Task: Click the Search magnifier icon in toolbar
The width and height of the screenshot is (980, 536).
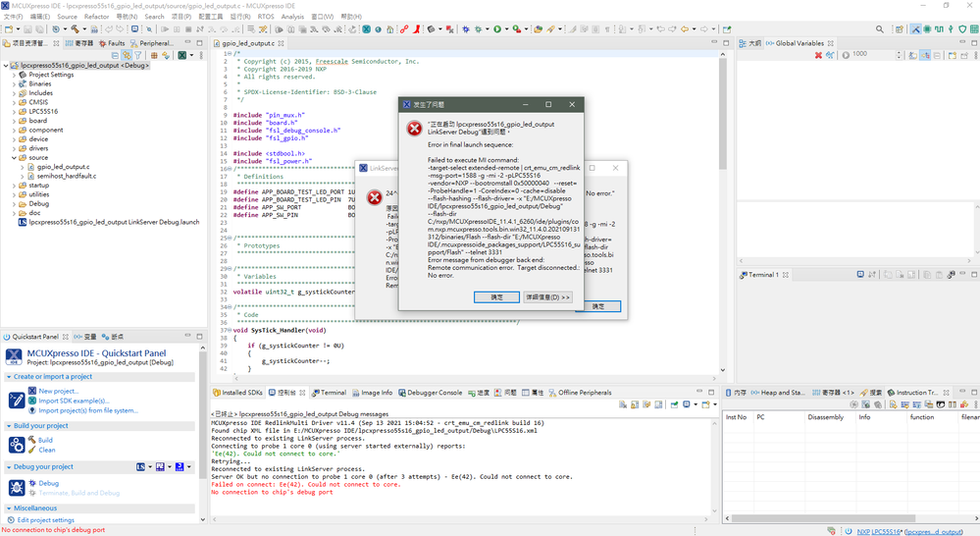Action: click(x=879, y=29)
